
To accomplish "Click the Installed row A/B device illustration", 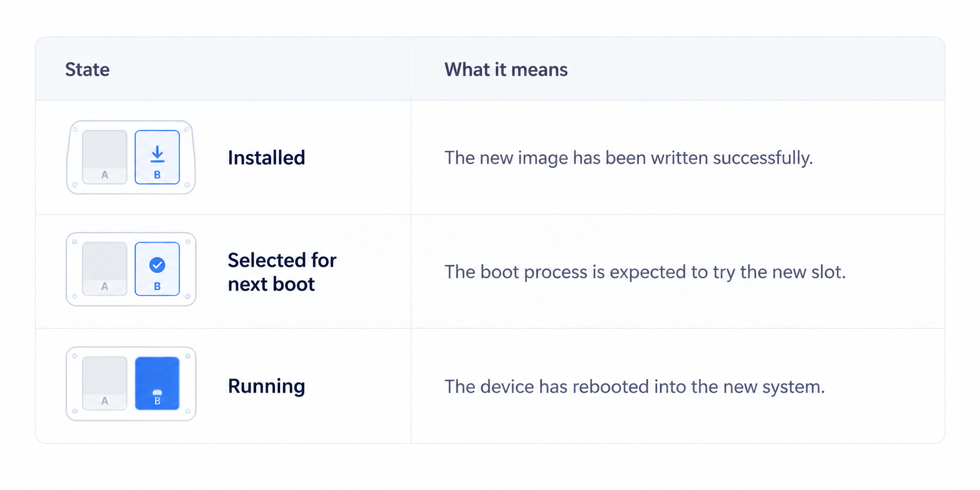I will pyautogui.click(x=131, y=157).
